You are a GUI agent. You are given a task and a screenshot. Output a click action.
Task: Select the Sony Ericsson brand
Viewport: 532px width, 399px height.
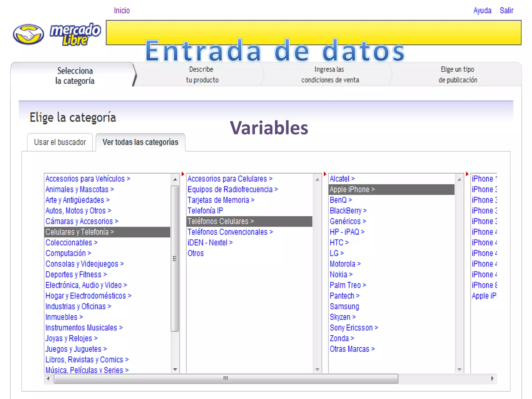click(354, 328)
